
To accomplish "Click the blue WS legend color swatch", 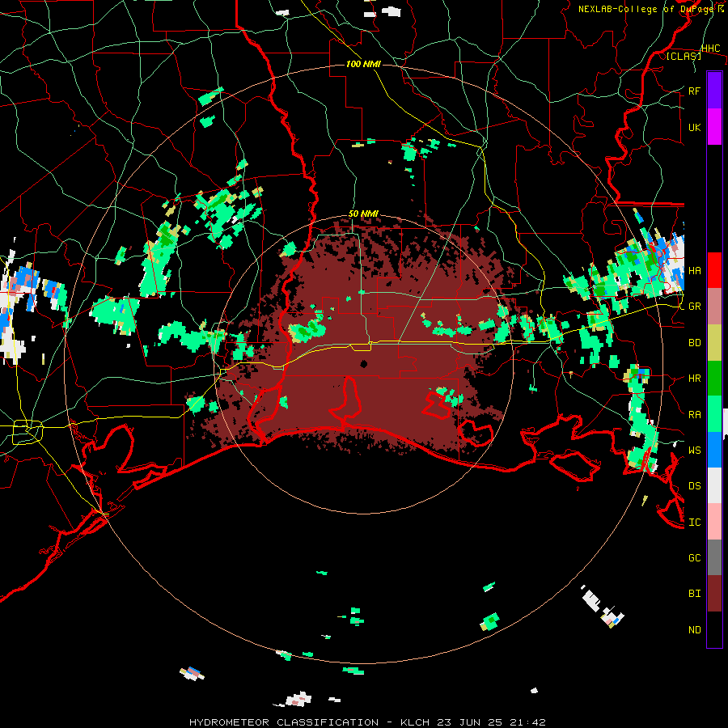I will pyautogui.click(x=714, y=450).
